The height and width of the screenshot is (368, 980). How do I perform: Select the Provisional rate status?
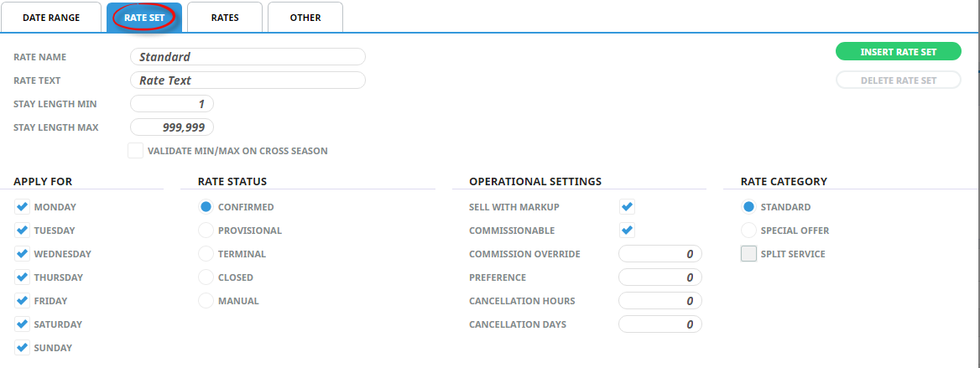pyautogui.click(x=206, y=231)
